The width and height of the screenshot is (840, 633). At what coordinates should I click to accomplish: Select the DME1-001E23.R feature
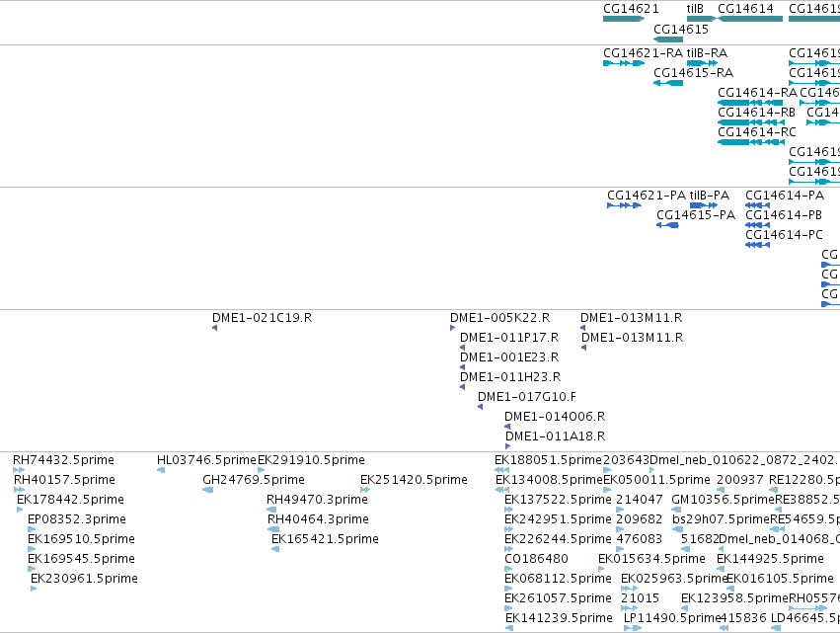pos(462,367)
